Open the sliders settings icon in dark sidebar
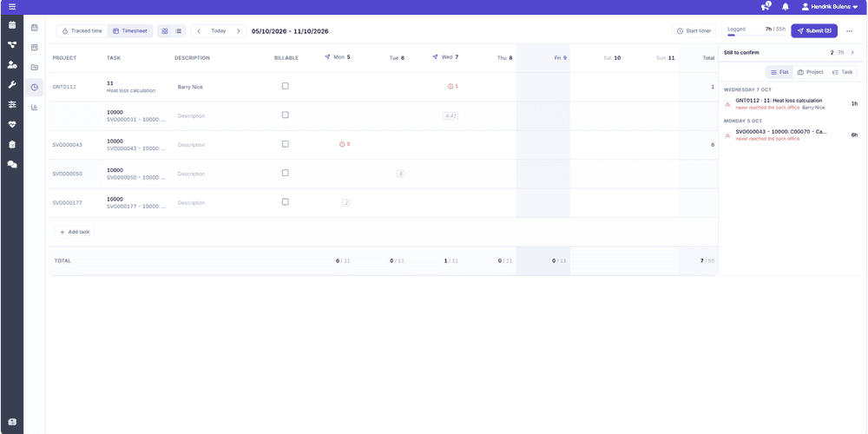 (11, 105)
